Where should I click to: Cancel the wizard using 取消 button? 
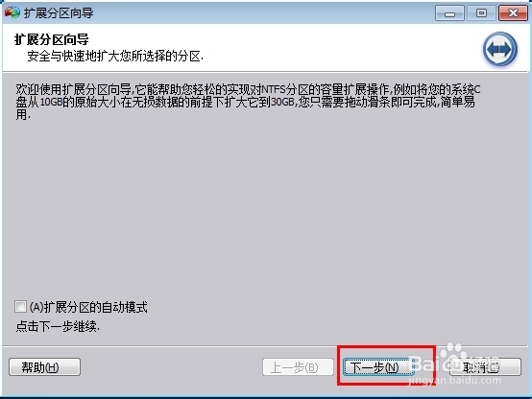[x=485, y=367]
